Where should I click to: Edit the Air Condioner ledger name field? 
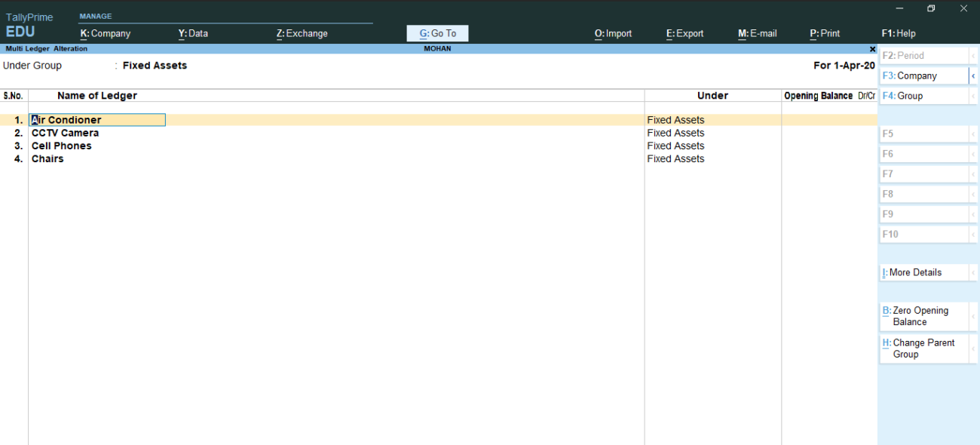[97, 120]
